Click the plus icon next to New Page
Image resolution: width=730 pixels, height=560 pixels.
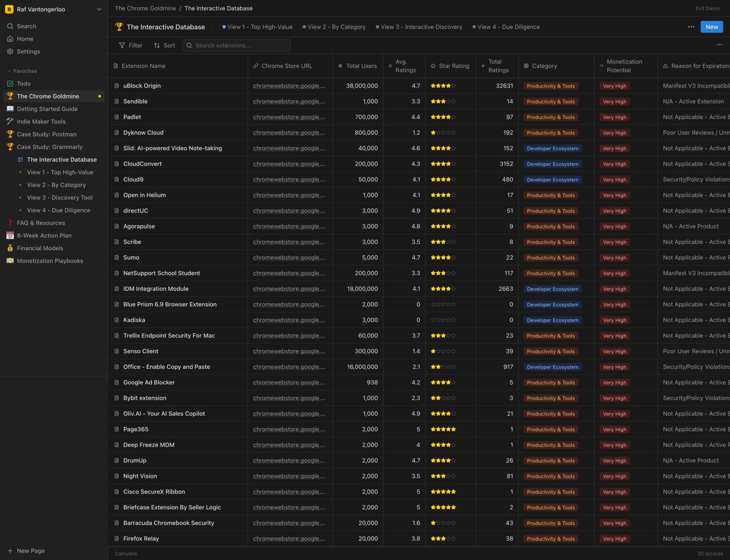click(x=10, y=551)
